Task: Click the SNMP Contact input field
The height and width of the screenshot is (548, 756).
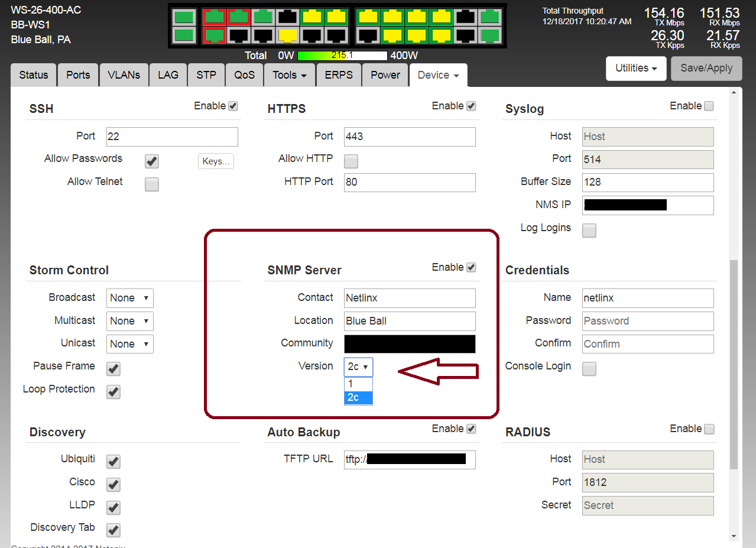Action: pyautogui.click(x=410, y=298)
